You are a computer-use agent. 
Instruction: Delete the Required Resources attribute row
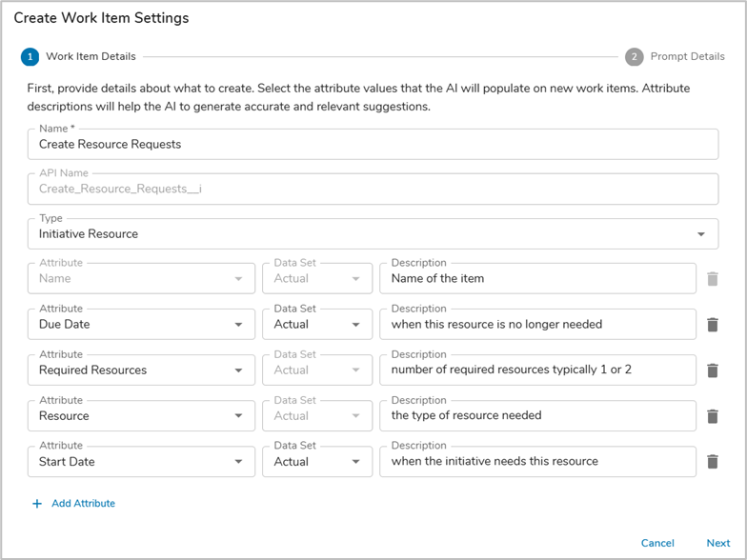pos(712,370)
